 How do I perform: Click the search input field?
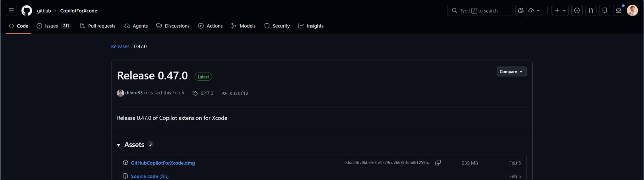[x=480, y=10]
